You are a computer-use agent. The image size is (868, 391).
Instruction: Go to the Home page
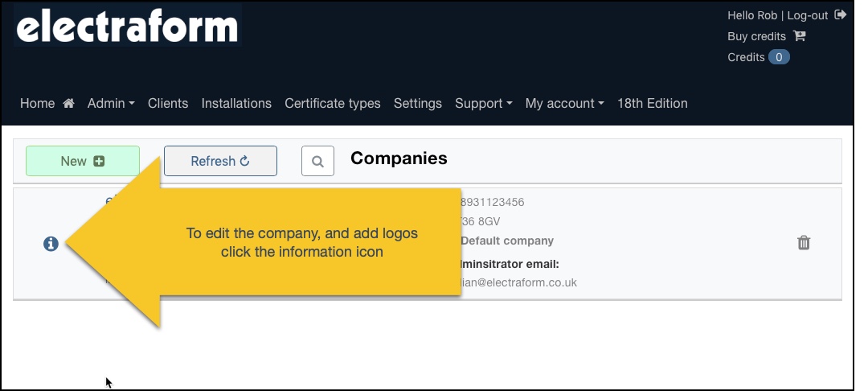[x=37, y=104]
